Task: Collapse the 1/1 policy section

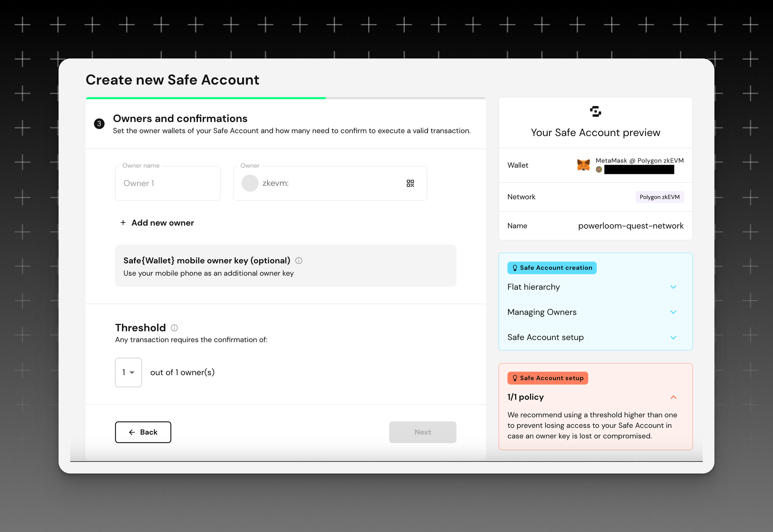Action: (x=673, y=397)
